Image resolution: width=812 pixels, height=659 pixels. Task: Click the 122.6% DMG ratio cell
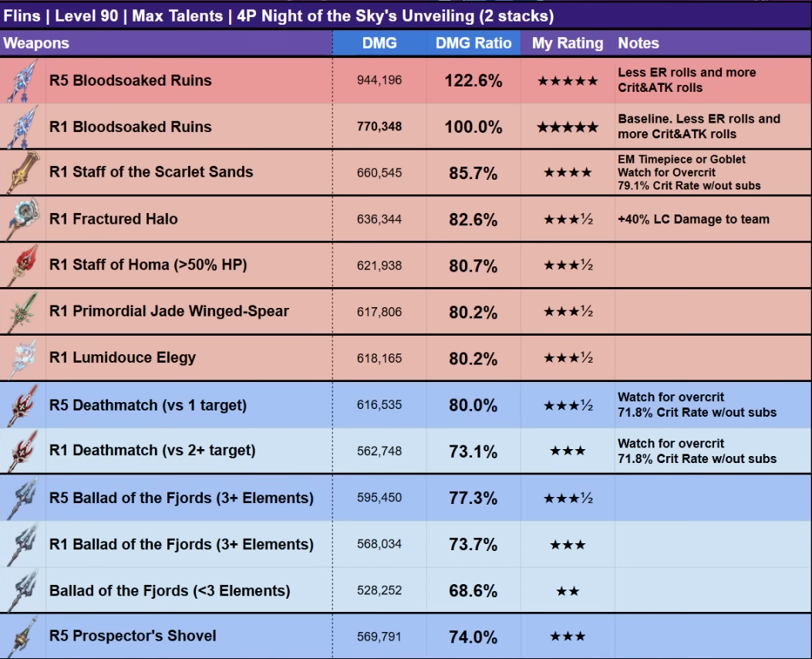click(473, 81)
